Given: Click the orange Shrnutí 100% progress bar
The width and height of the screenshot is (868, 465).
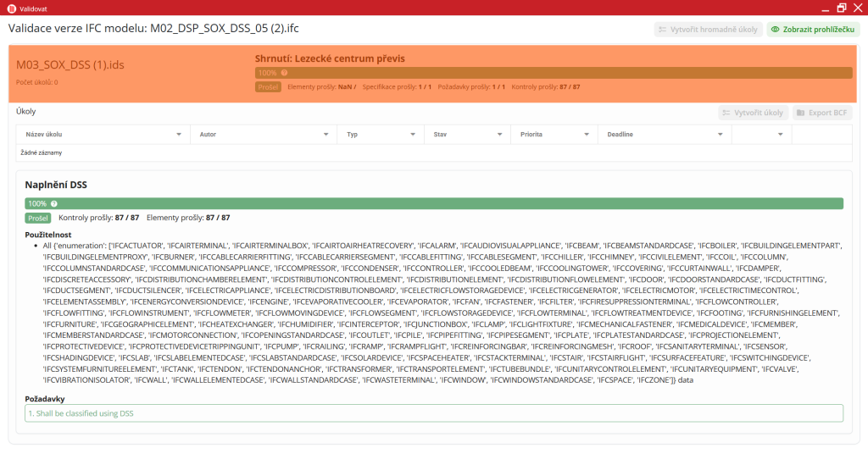Looking at the screenshot, I should click(553, 73).
